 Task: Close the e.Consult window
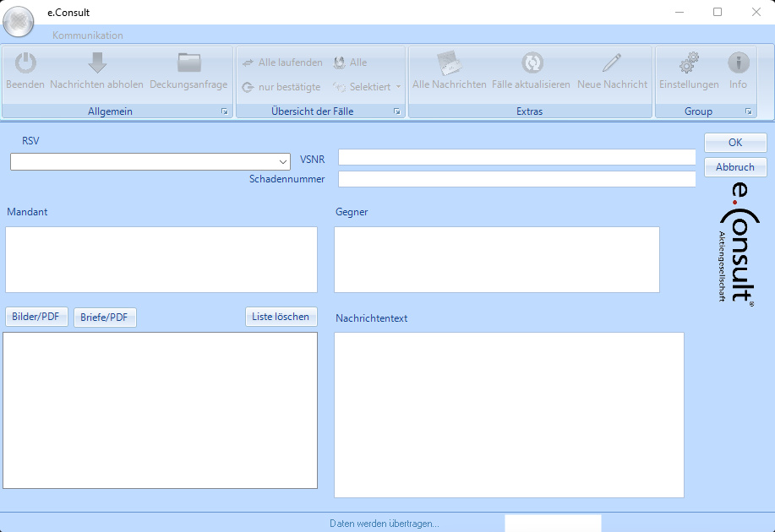[756, 12]
